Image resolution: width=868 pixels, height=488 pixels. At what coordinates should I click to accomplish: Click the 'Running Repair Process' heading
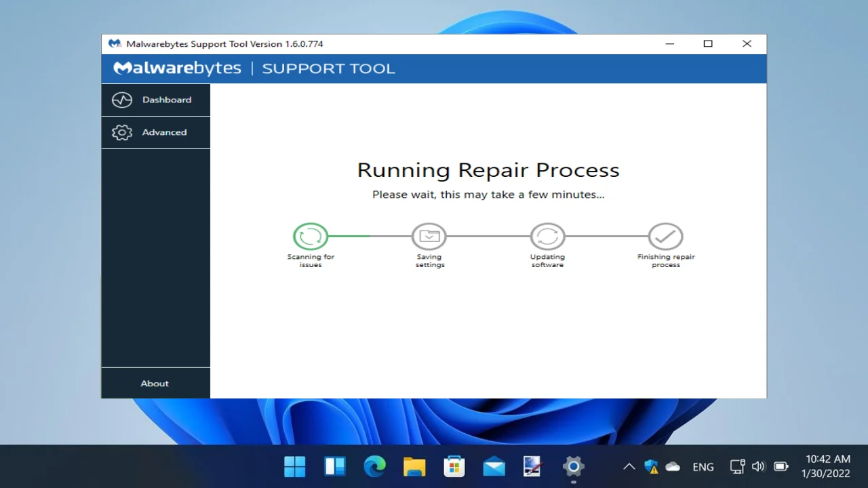click(488, 170)
